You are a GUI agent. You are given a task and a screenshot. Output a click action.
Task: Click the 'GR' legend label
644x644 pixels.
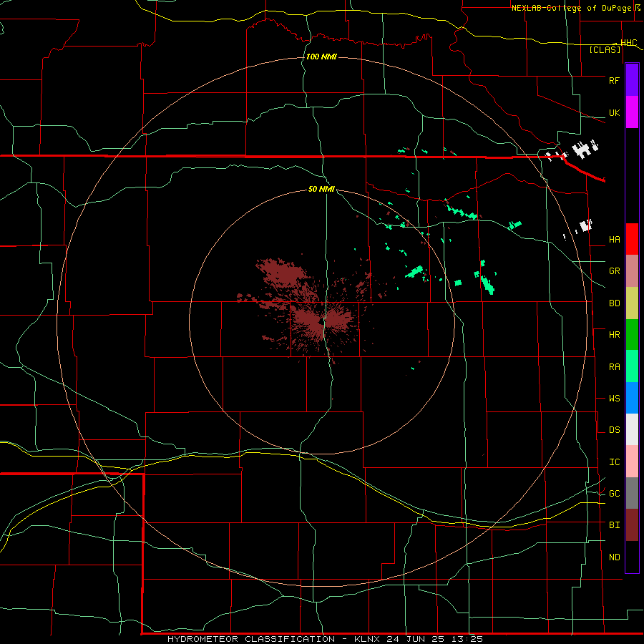[x=614, y=271]
